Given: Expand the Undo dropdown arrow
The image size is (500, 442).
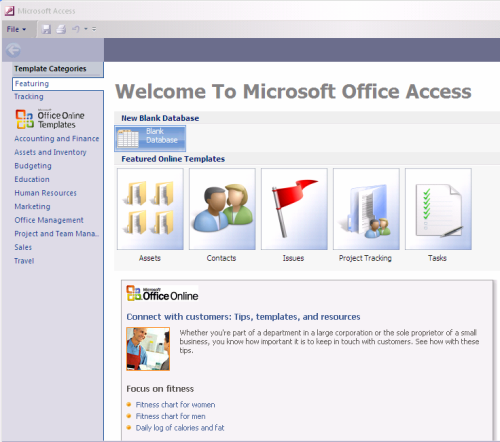Looking at the screenshot, I should click(x=86, y=29).
